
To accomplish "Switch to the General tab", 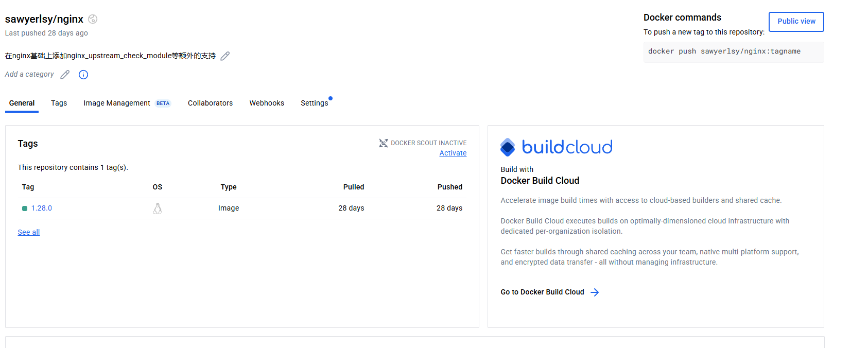I will [22, 103].
